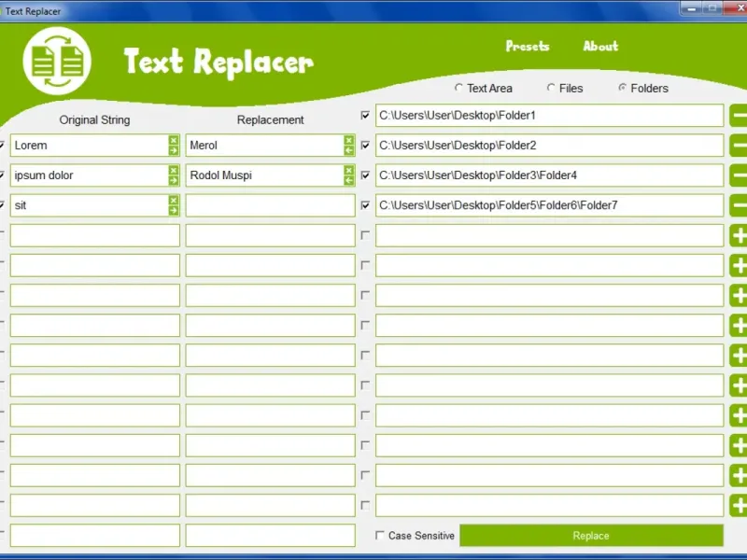Click the empty replacement field beside sit

(270, 205)
